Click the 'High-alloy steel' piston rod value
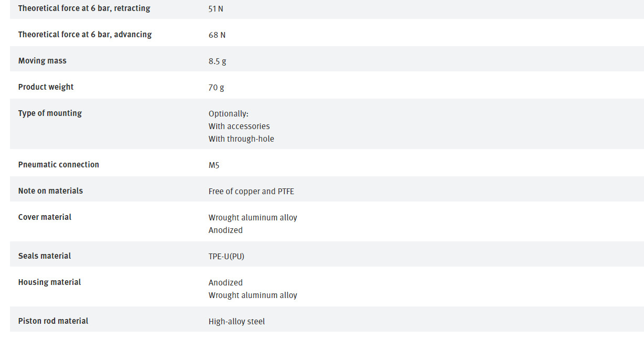The height and width of the screenshot is (339, 644). [x=237, y=322]
